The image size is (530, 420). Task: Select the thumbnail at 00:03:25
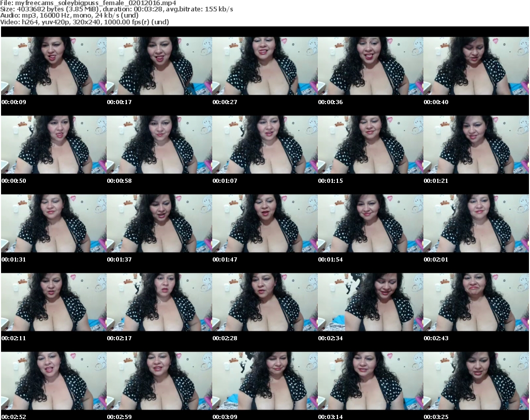[476, 381]
